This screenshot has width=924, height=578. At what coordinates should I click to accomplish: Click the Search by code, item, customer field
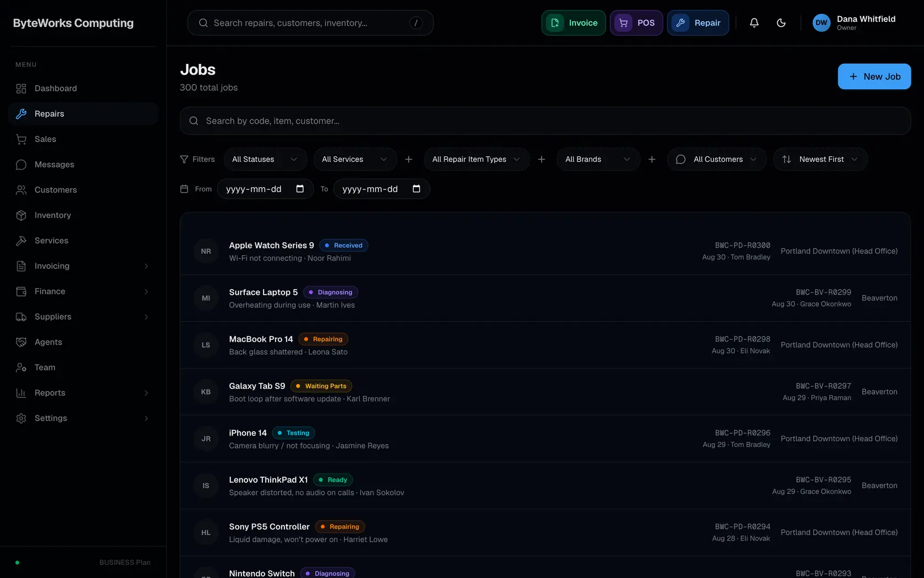[x=545, y=121]
